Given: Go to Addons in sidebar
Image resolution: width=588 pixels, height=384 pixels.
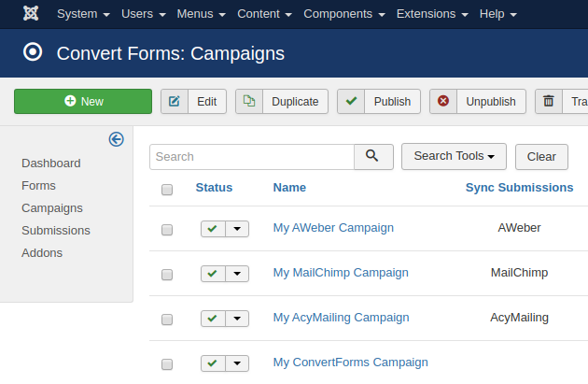Looking at the screenshot, I should 42,252.
